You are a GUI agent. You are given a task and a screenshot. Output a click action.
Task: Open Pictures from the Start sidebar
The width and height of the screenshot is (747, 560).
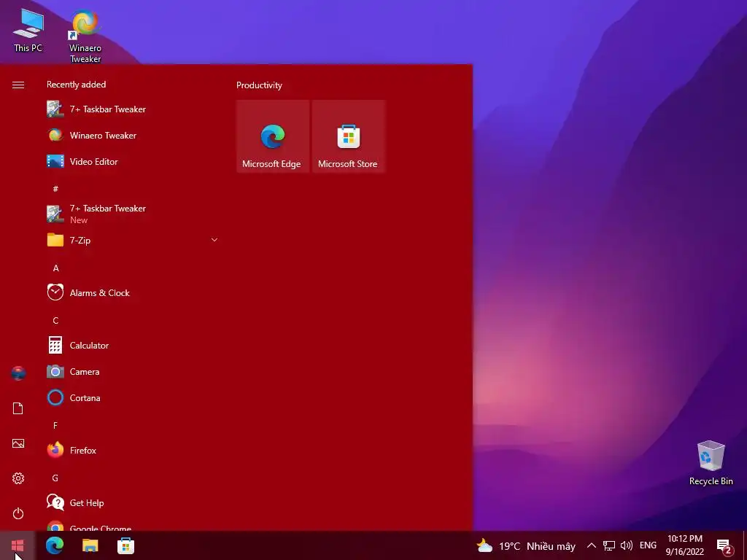(18, 443)
